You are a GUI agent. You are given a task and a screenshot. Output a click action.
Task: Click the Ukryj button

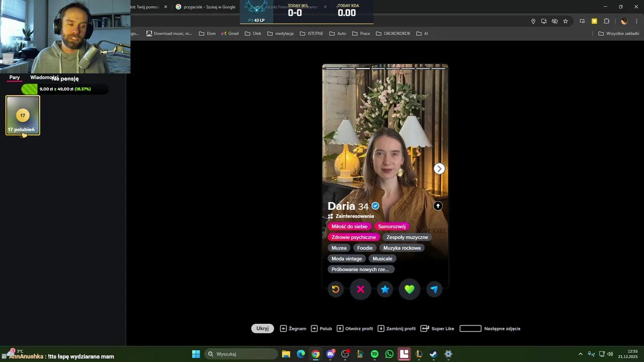[263, 328]
